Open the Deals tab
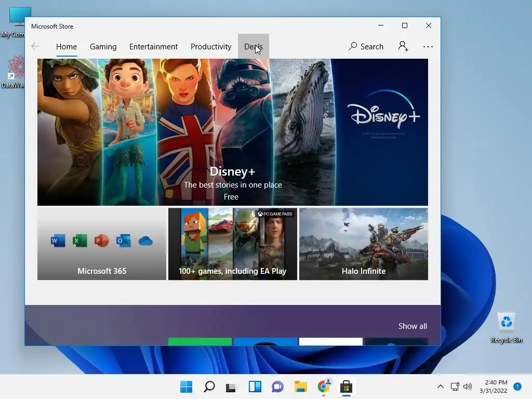 (x=254, y=46)
